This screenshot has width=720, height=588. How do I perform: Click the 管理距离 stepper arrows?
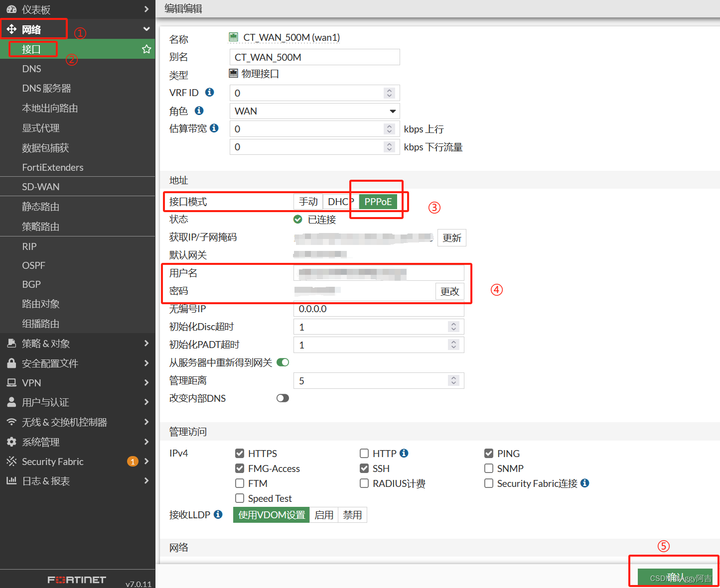[453, 380]
